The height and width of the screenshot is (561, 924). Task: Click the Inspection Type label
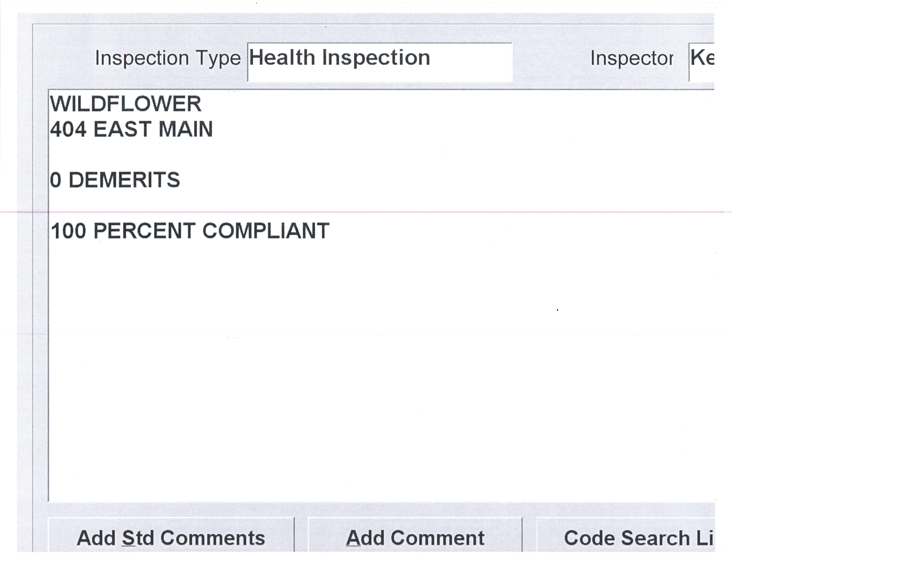click(168, 59)
